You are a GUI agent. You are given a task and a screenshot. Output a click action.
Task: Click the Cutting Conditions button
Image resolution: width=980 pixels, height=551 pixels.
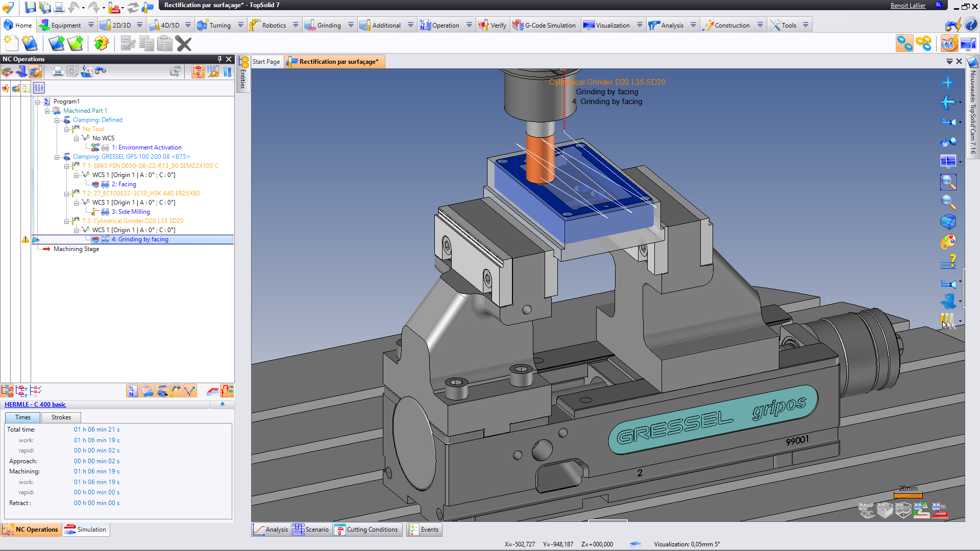(x=367, y=530)
